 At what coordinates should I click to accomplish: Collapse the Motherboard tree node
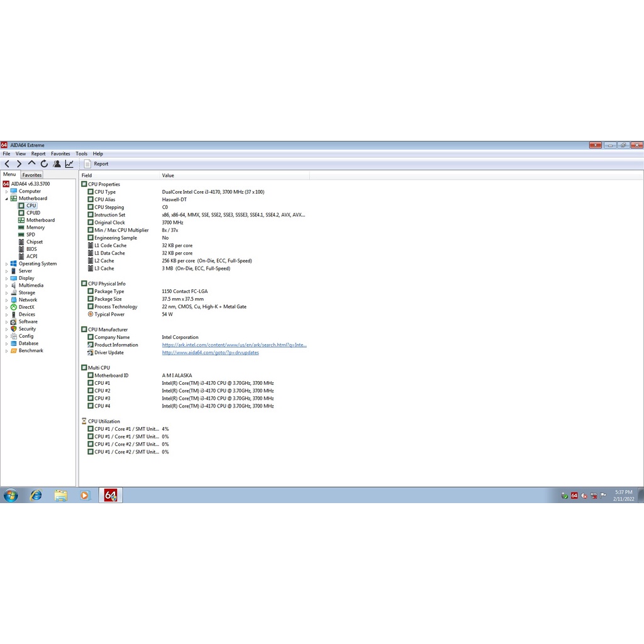[7, 199]
